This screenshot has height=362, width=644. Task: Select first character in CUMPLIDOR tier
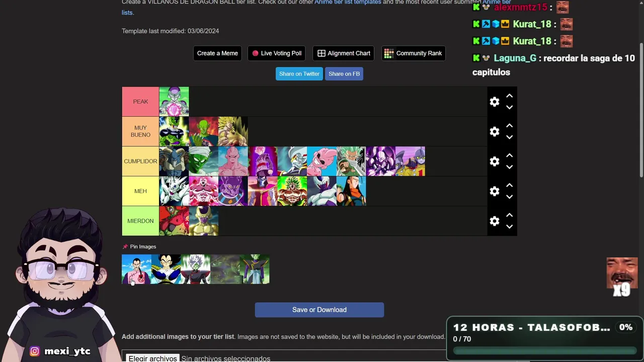[174, 161]
